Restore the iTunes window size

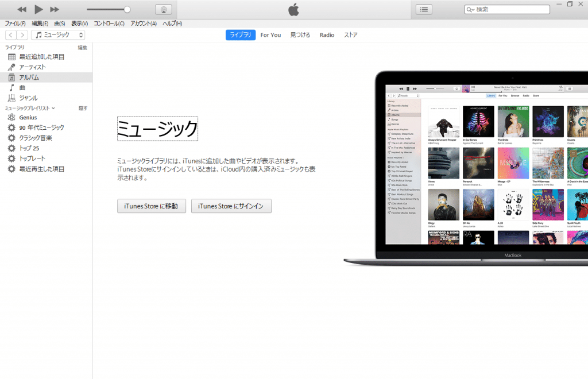coord(570,4)
